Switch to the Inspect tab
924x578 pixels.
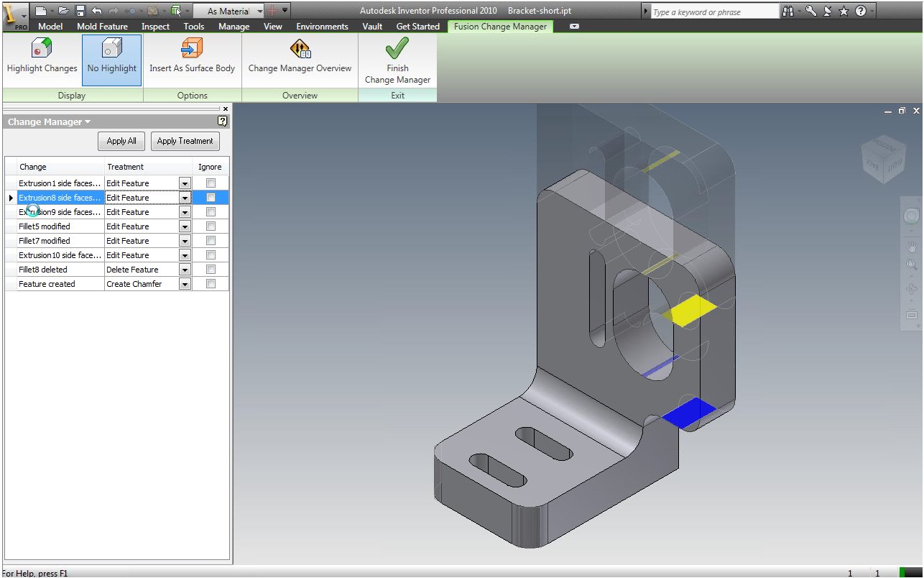156,27
